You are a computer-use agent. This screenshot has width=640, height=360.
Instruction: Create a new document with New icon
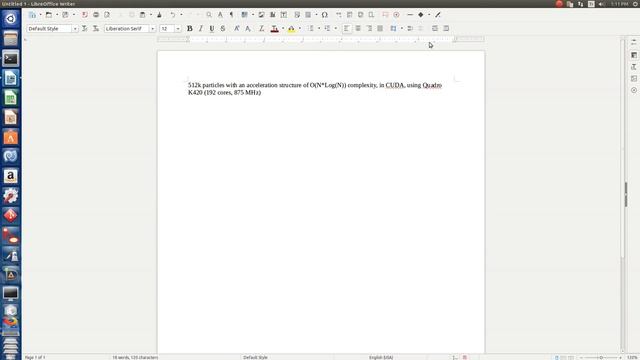(32, 15)
